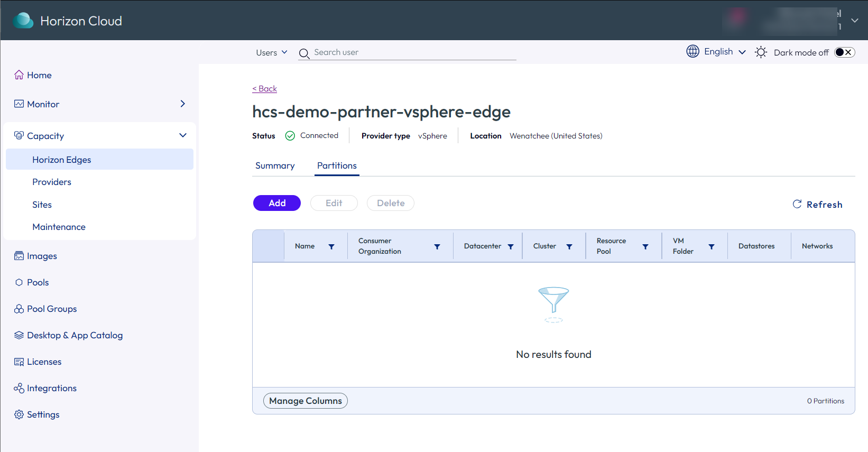Filter the Name column
The image size is (868, 452).
(331, 246)
